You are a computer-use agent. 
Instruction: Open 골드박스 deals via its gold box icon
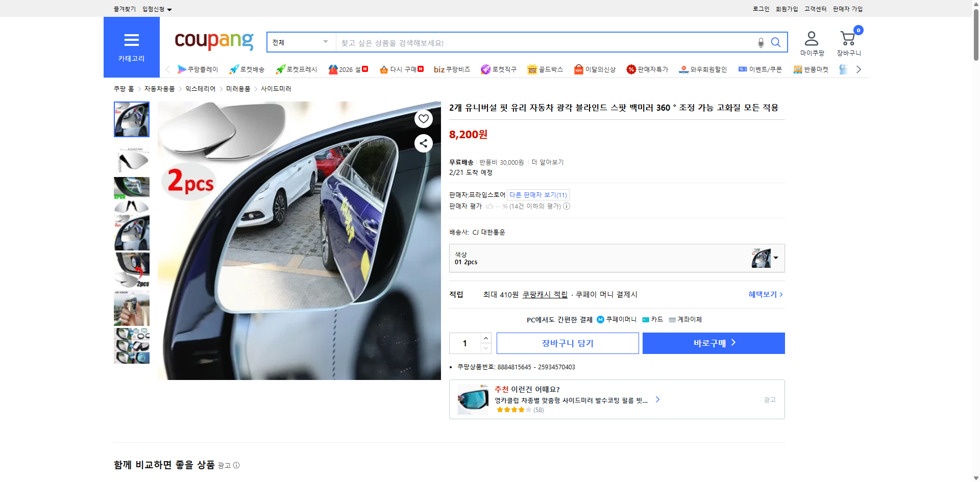coord(531,69)
